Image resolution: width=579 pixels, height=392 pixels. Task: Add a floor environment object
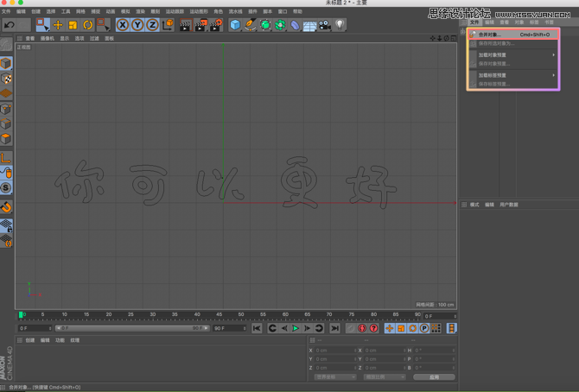(x=310, y=25)
